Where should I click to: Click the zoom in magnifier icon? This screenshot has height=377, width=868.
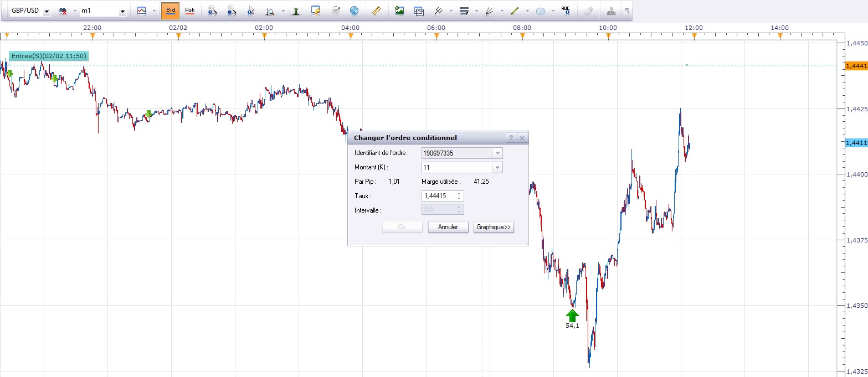[212, 11]
